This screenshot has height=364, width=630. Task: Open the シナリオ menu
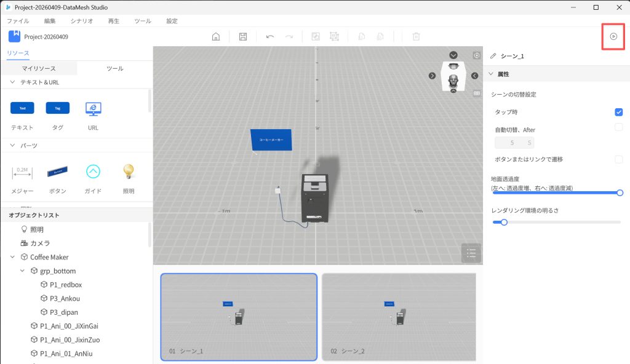81,21
